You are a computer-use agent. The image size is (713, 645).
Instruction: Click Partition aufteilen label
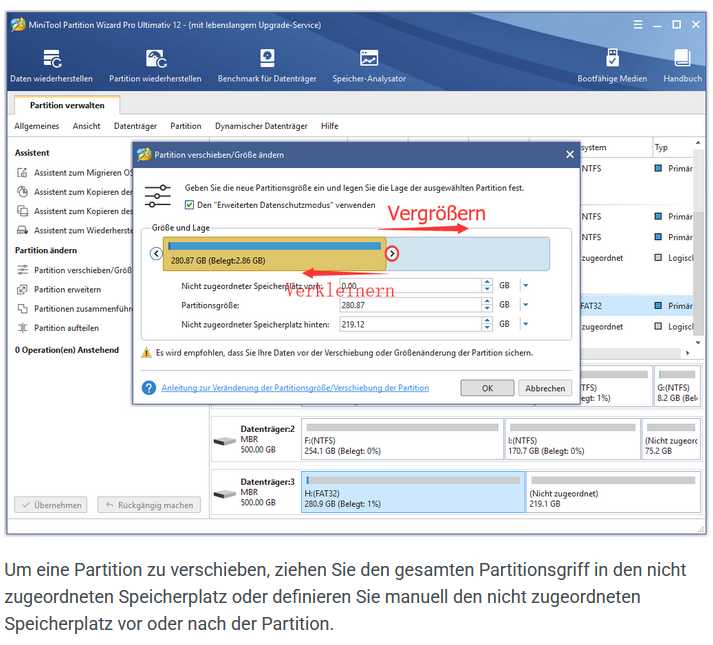(66, 328)
